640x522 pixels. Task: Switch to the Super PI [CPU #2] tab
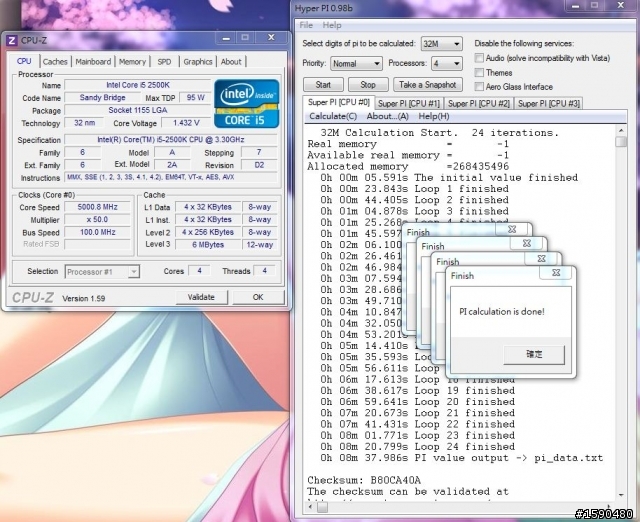click(x=479, y=104)
